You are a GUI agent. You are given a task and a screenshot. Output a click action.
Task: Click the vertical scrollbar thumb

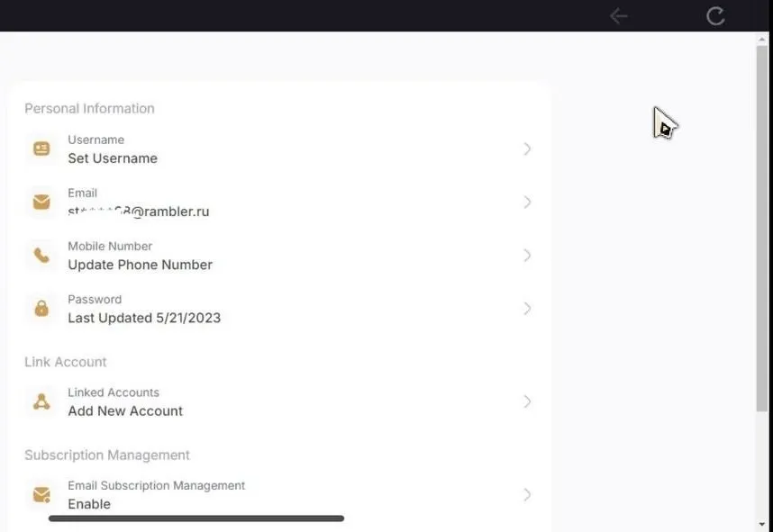click(x=762, y=228)
